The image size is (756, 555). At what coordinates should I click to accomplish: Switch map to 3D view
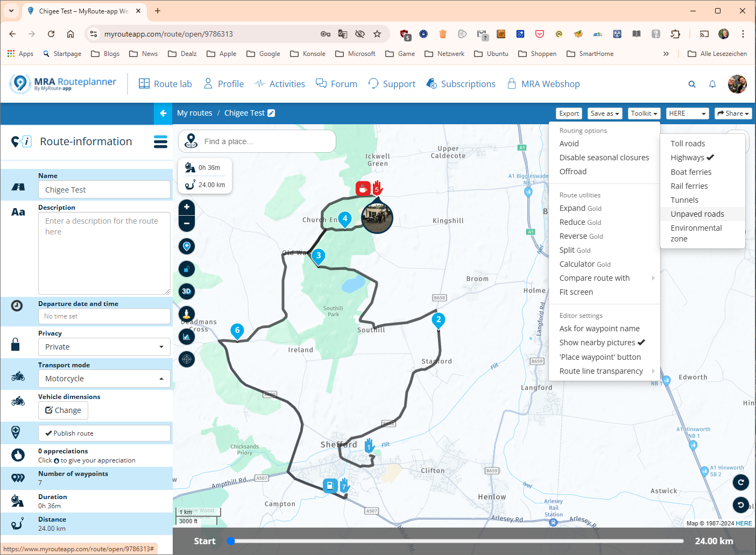pyautogui.click(x=187, y=291)
